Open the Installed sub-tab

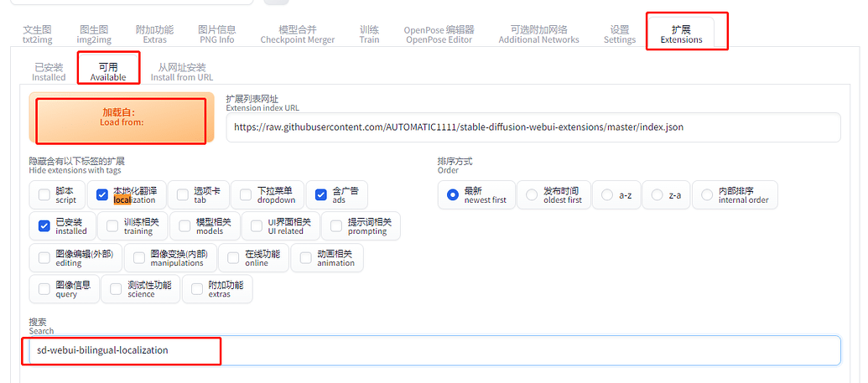(x=49, y=72)
